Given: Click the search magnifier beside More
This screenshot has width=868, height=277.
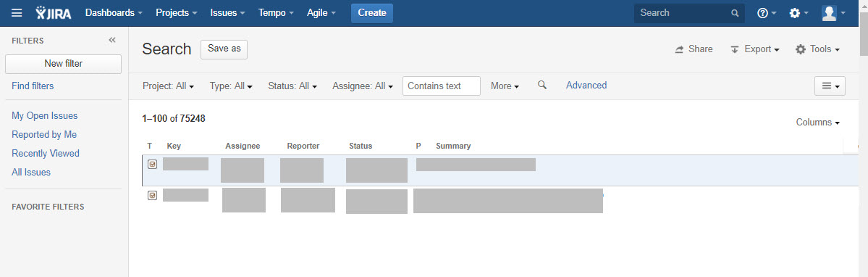Looking at the screenshot, I should coord(542,85).
